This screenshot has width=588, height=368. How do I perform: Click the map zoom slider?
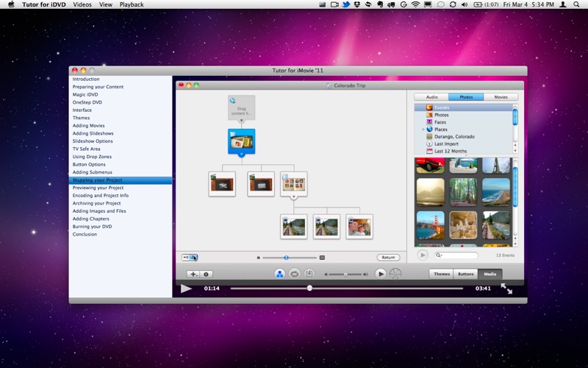point(287,258)
